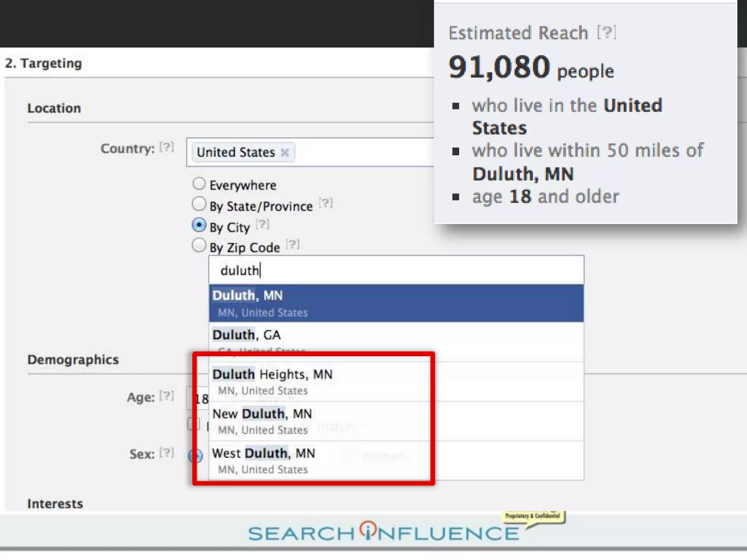
Task: Click the Search Influence logo
Action: [383, 532]
